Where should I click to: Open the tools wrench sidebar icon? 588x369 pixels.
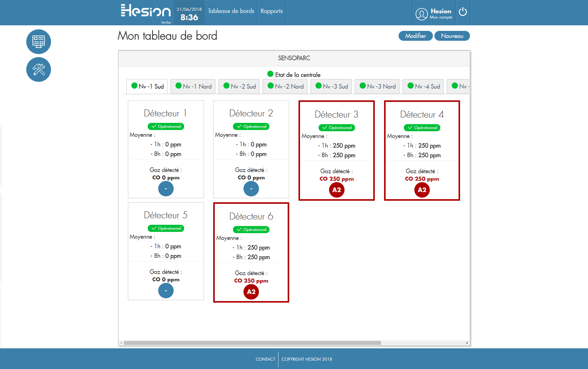pos(39,69)
